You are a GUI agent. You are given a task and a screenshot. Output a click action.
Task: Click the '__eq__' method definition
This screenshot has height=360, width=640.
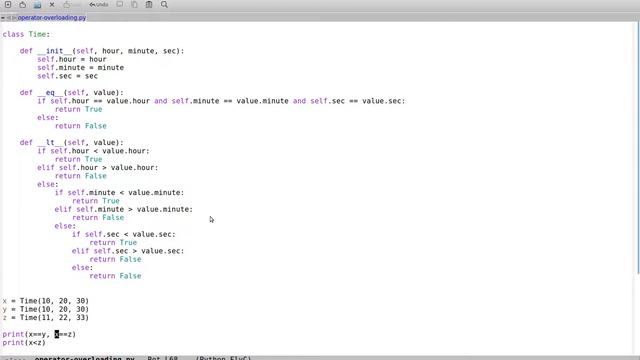pyautogui.click(x=71, y=93)
